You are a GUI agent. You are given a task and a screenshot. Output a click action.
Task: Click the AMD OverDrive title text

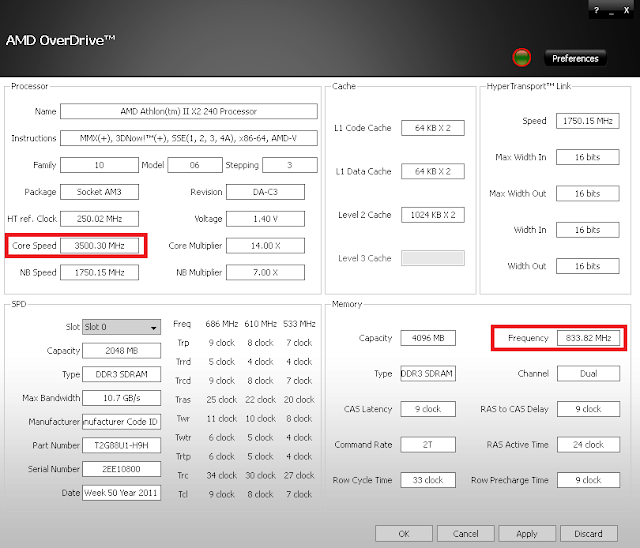[x=60, y=40]
